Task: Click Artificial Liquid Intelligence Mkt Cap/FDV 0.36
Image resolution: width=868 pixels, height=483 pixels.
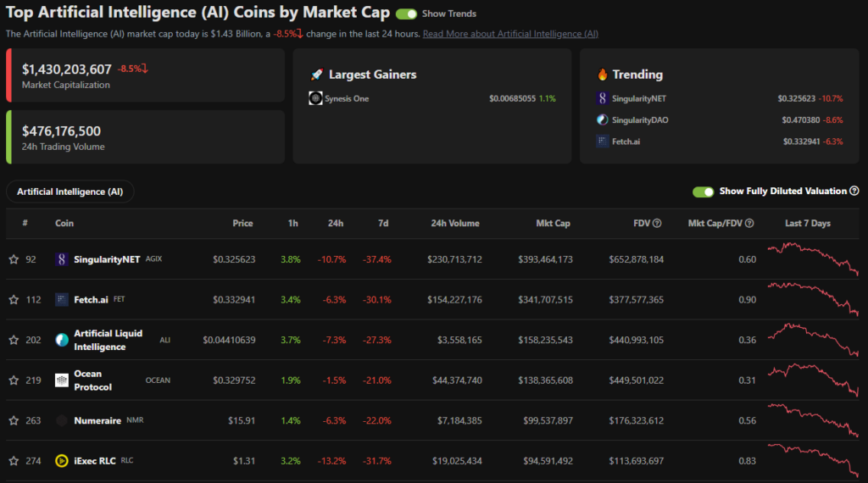Action: [x=748, y=340]
